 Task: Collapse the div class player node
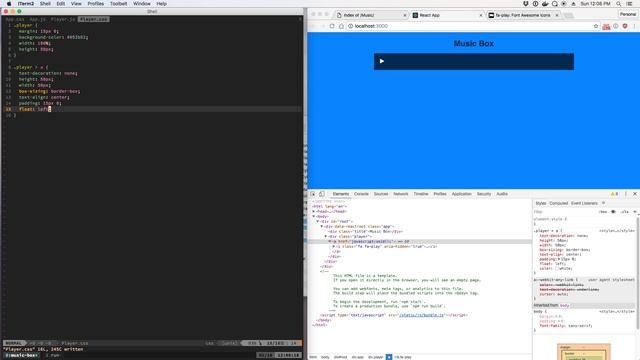tap(326, 236)
